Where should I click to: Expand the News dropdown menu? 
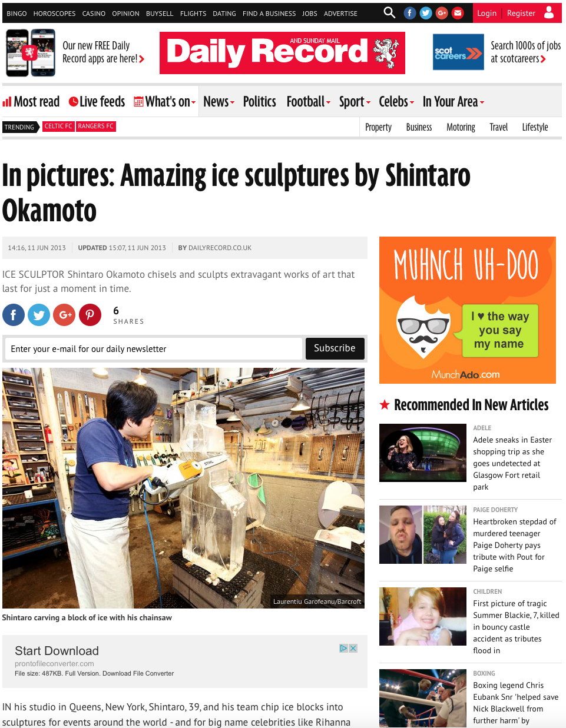pos(219,102)
